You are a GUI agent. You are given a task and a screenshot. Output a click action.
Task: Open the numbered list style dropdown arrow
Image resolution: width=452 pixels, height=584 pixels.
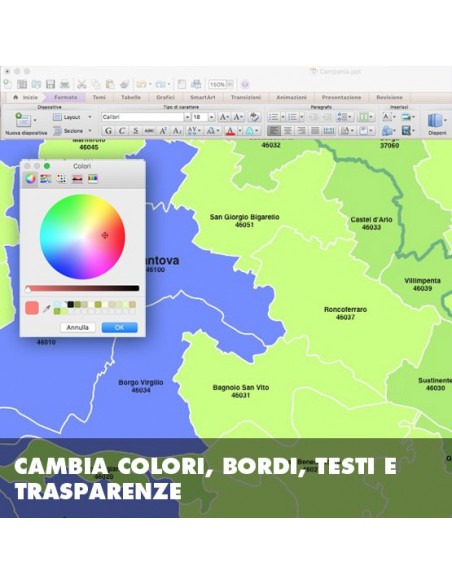click(x=302, y=117)
